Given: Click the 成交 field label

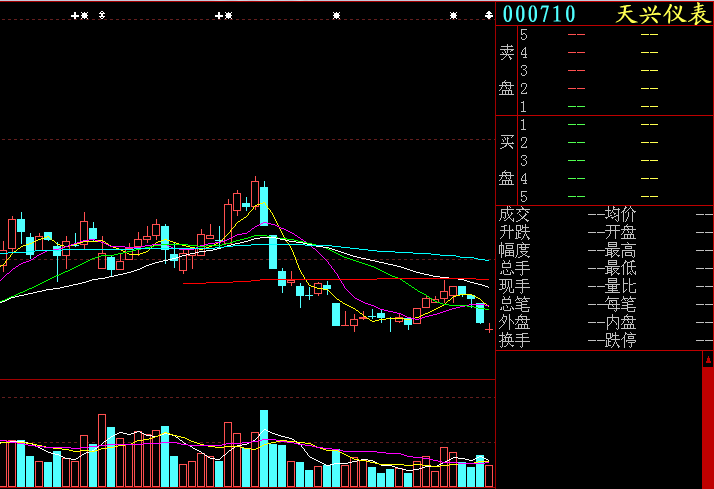Looking at the screenshot, I should [515, 214].
